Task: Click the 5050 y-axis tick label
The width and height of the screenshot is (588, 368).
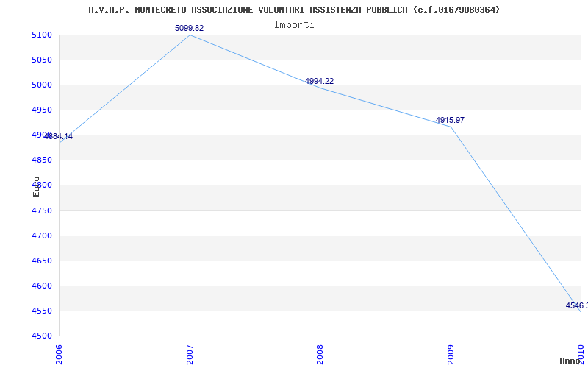Action: click(42, 60)
